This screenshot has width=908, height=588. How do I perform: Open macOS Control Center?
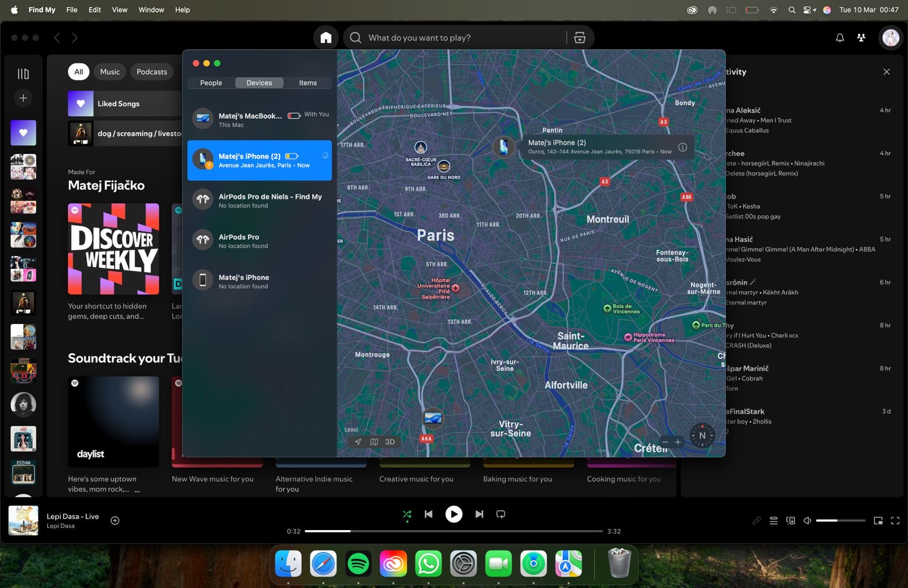809,10
